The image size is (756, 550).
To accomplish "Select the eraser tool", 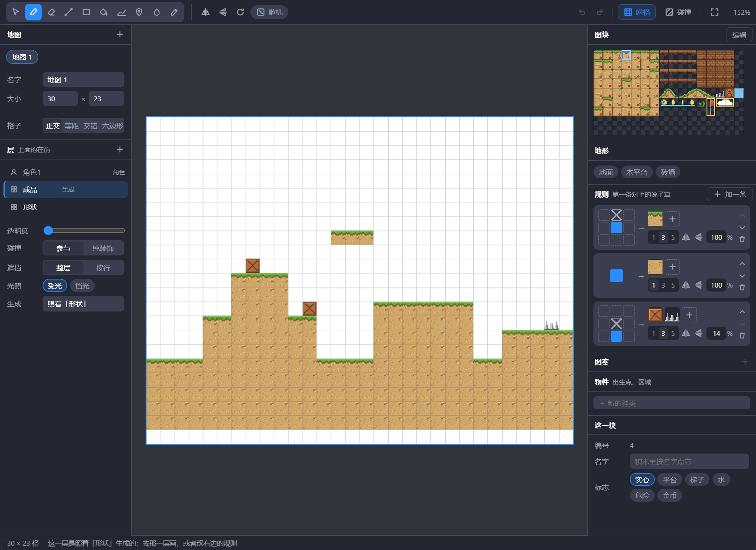I will pos(51,12).
